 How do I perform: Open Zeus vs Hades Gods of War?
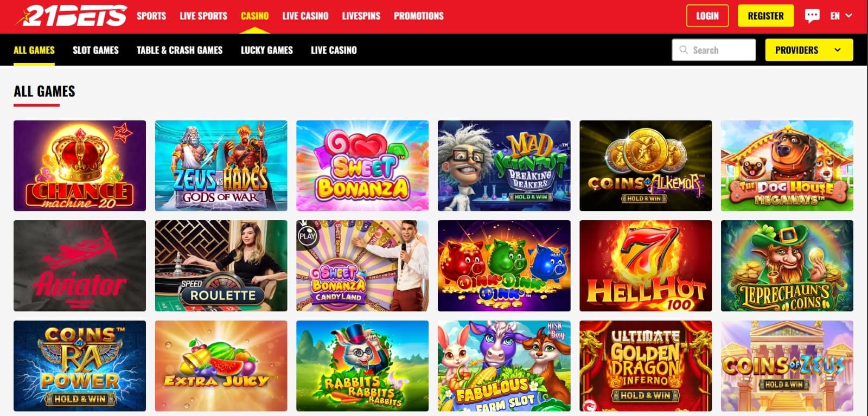tap(221, 165)
